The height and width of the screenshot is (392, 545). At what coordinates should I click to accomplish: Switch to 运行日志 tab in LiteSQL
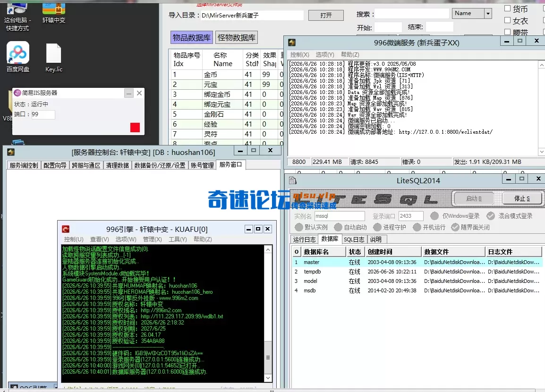[x=305, y=239]
